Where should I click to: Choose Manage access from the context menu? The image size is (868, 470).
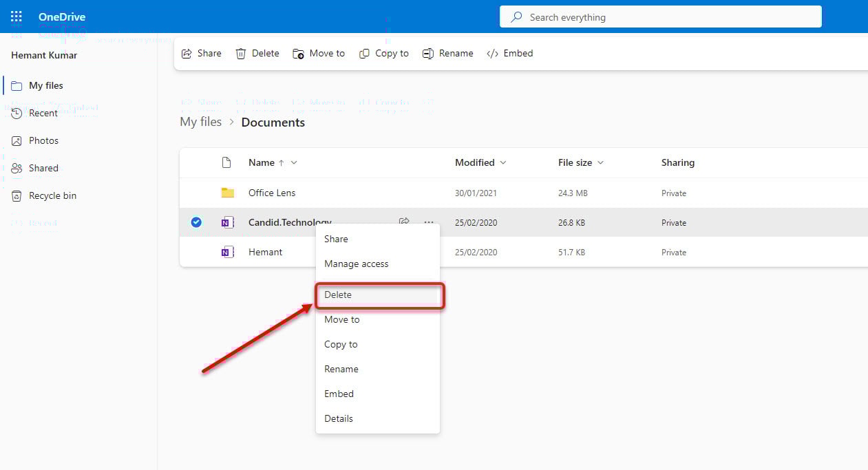click(x=357, y=264)
